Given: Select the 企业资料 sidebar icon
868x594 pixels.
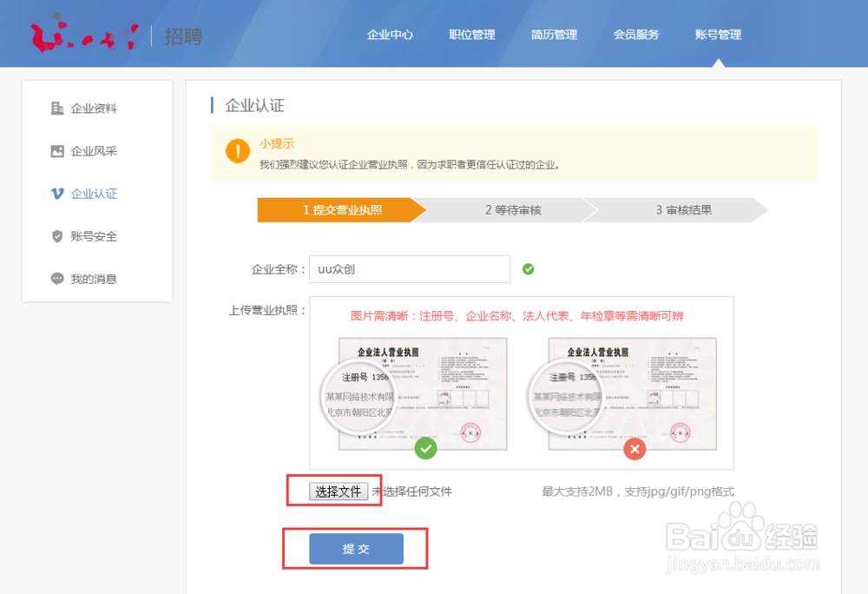Looking at the screenshot, I should (54, 108).
